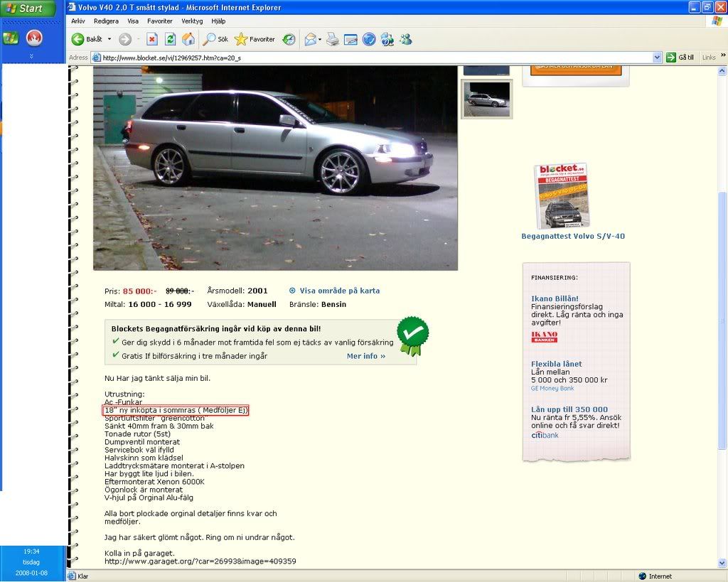Stop loading with the red stop icon
728x582 pixels.
[x=153, y=39]
